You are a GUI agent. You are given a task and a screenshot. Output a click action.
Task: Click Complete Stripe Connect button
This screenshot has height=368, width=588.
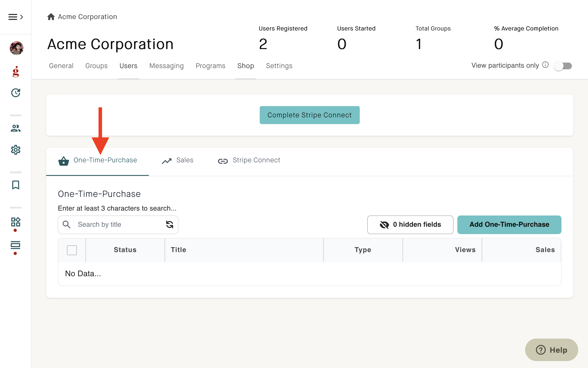310,115
